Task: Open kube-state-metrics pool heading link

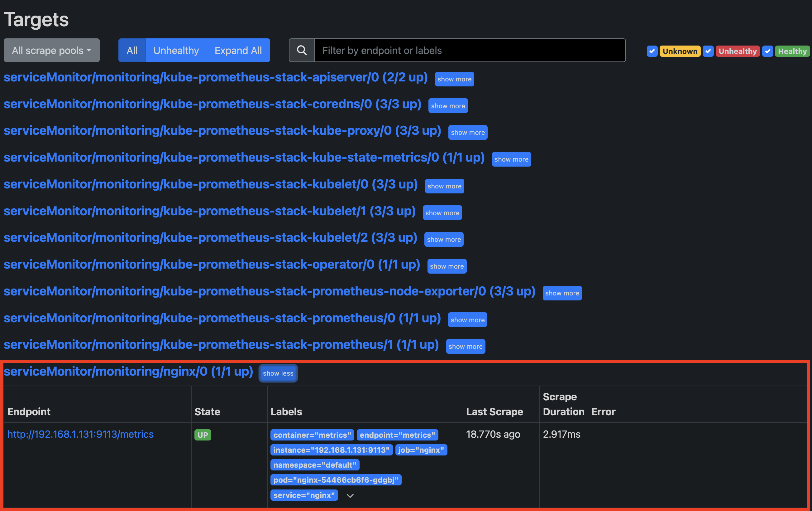Action: 244,158
